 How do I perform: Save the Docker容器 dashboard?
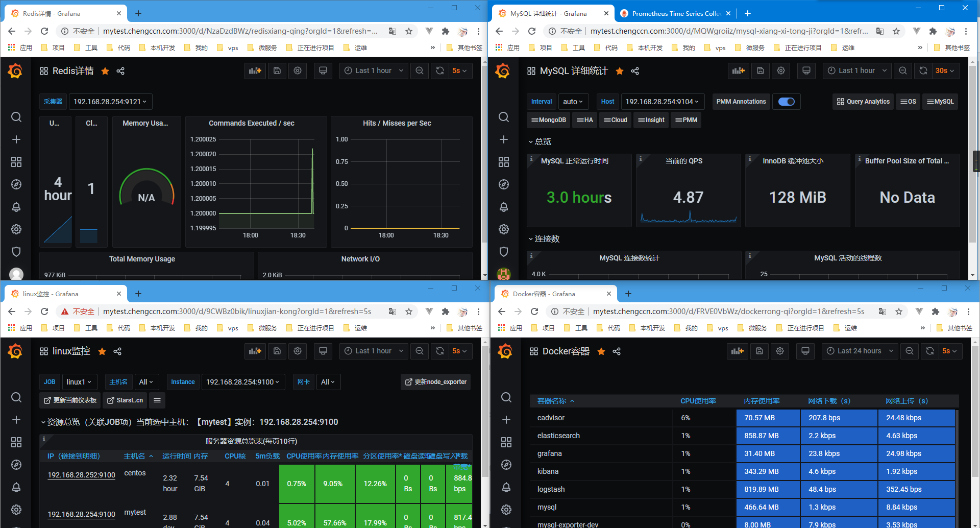(759, 351)
